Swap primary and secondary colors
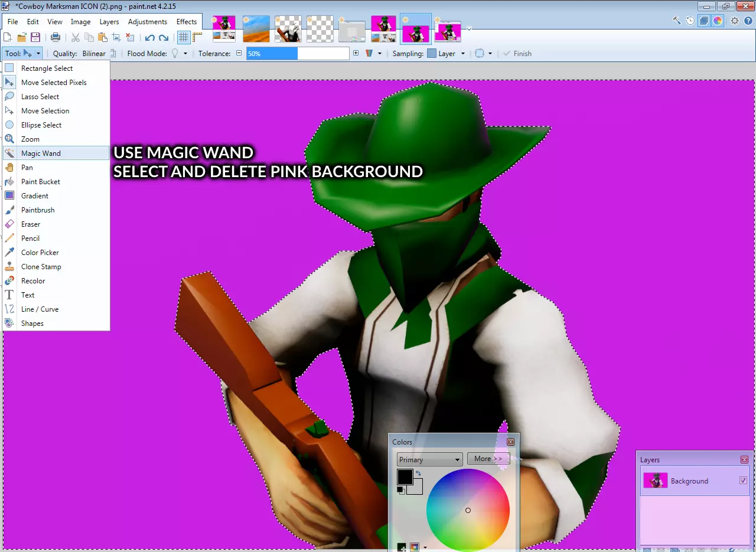Image resolution: width=756 pixels, height=552 pixels. coord(418,473)
